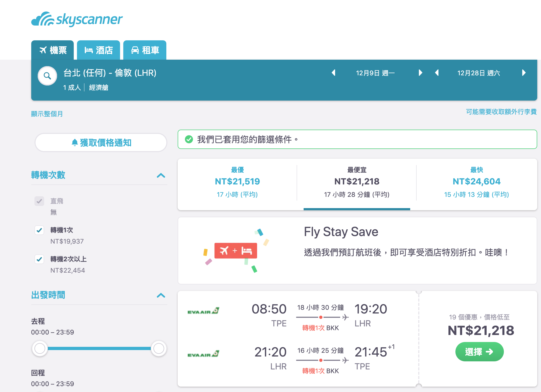Image resolution: width=541 pixels, height=392 pixels.
Task: Click the EVA Air logo on return flight
Action: click(x=203, y=354)
